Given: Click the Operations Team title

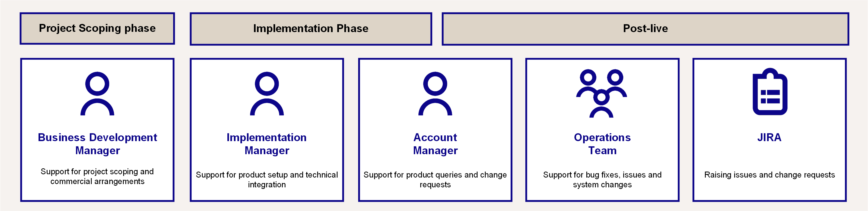Looking at the screenshot, I should [x=602, y=144].
